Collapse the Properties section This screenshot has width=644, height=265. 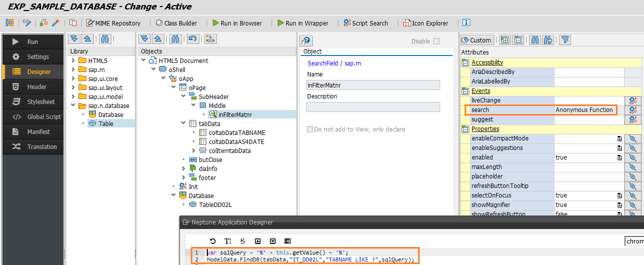pos(465,129)
